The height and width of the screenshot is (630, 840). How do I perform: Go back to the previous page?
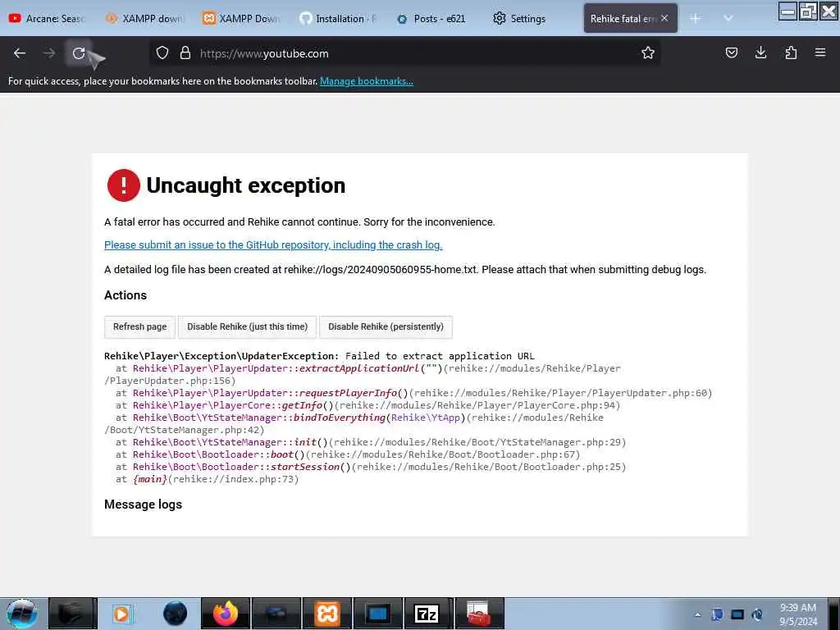click(x=20, y=53)
